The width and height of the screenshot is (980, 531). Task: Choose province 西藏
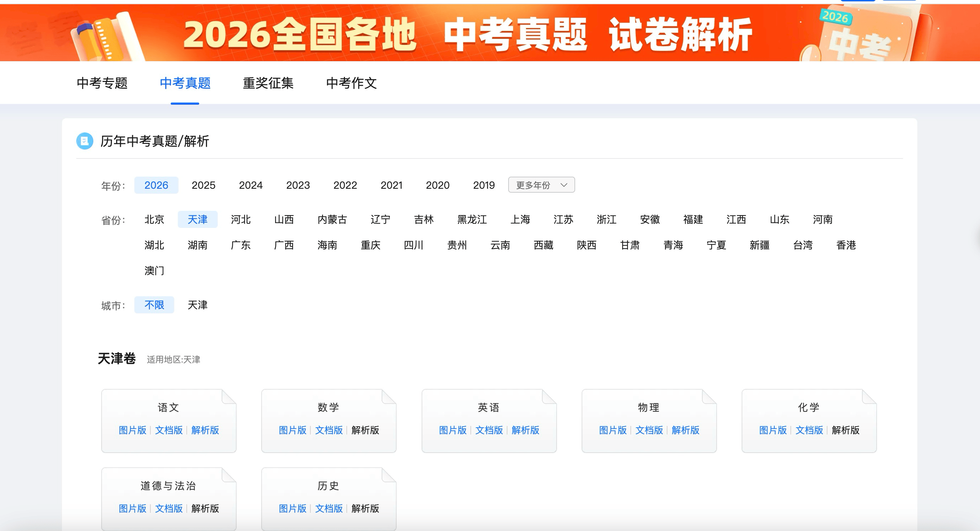click(x=543, y=245)
